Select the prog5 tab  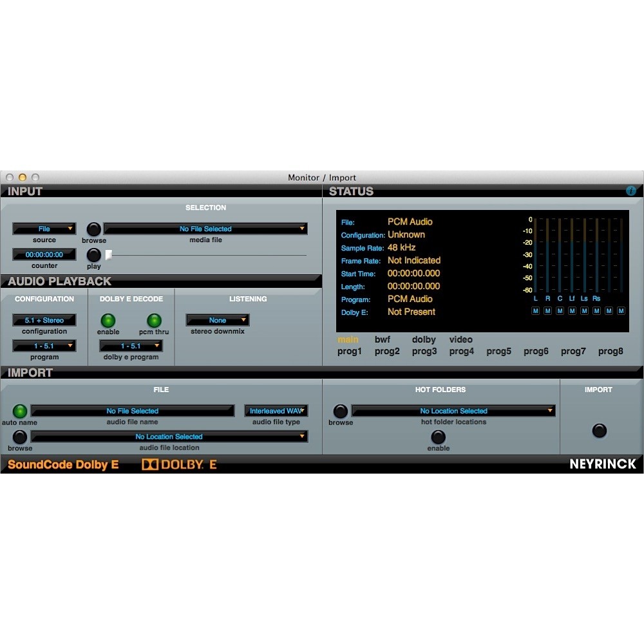498,352
